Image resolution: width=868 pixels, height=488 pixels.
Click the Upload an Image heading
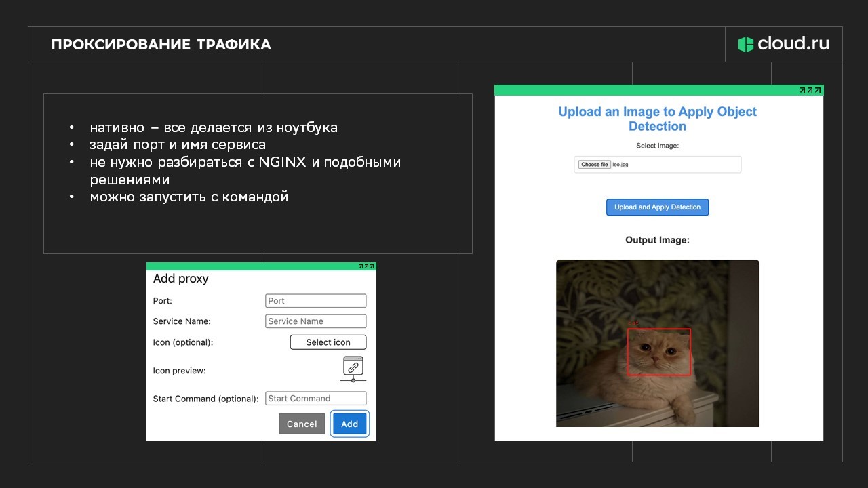tap(656, 119)
